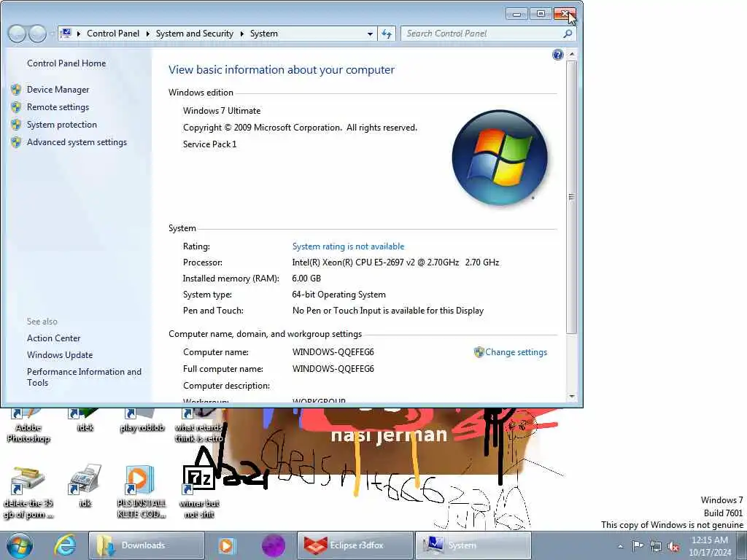Click the Action Center flag tray icon
The width and height of the screenshot is (747, 560).
pyautogui.click(x=638, y=545)
